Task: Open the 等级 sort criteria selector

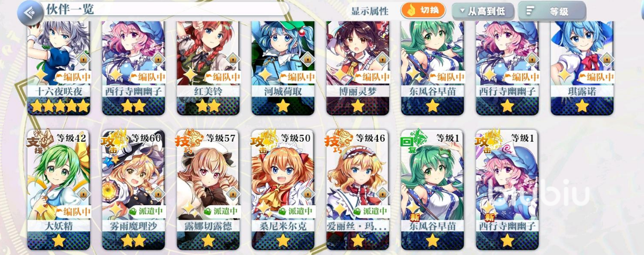Action: click(551, 11)
